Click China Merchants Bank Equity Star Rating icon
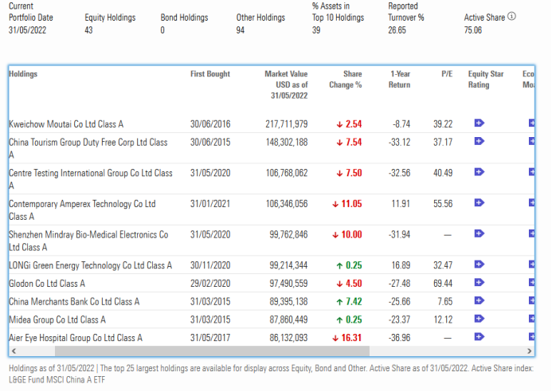 pos(479,301)
